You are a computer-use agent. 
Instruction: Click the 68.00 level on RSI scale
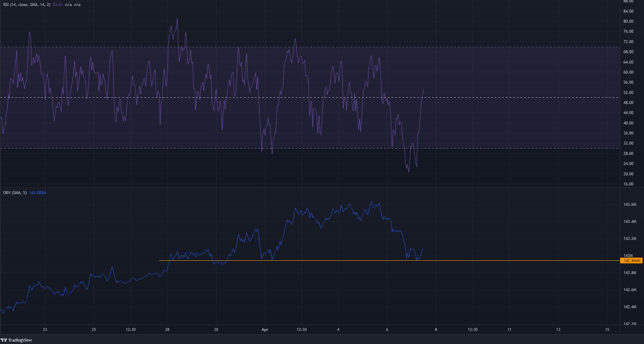click(628, 52)
